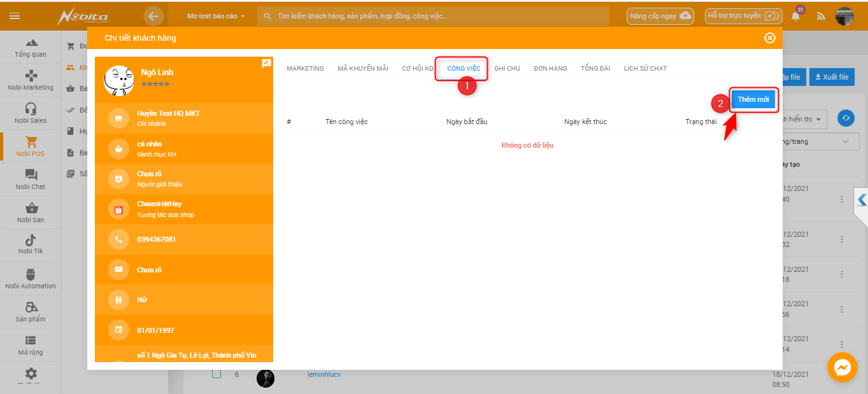Click the Facebook Messenger chat bubble

tap(842, 367)
